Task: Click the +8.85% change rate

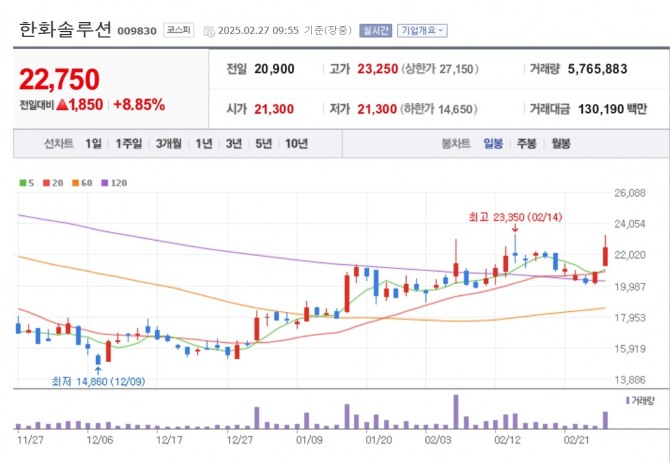Action: (x=139, y=104)
